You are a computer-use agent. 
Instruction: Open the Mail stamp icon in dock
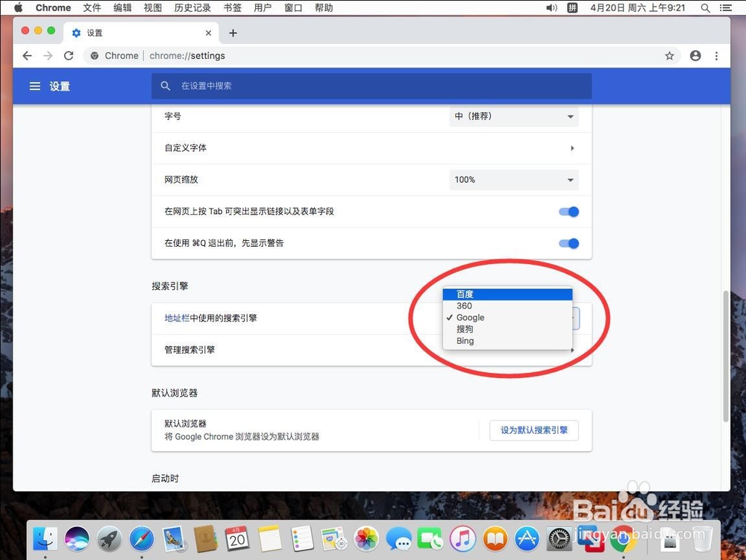tap(174, 538)
